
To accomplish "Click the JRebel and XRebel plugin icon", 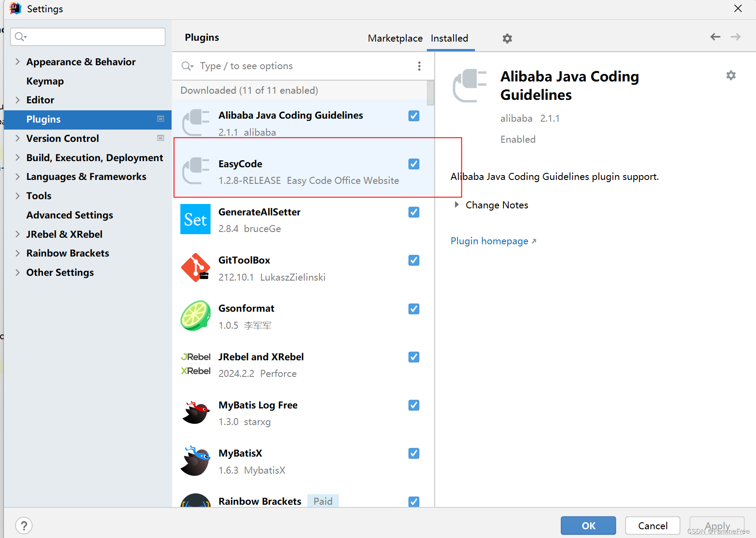I will coord(195,364).
